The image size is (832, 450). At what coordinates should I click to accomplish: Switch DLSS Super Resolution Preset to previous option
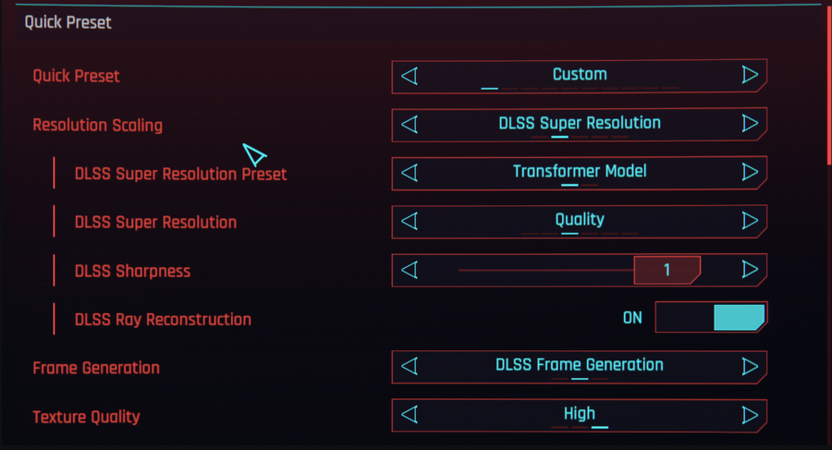pyautogui.click(x=409, y=172)
